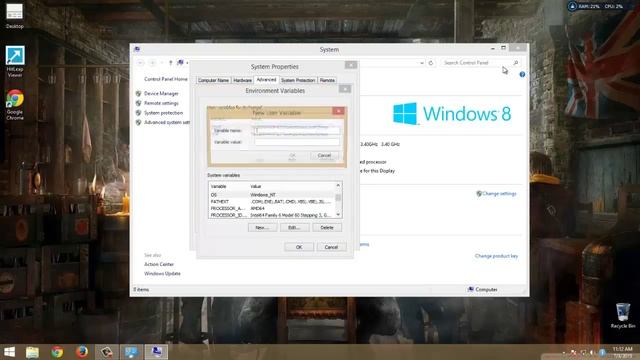The height and width of the screenshot is (360, 640).
Task: Open Action Center link
Action: (159, 264)
